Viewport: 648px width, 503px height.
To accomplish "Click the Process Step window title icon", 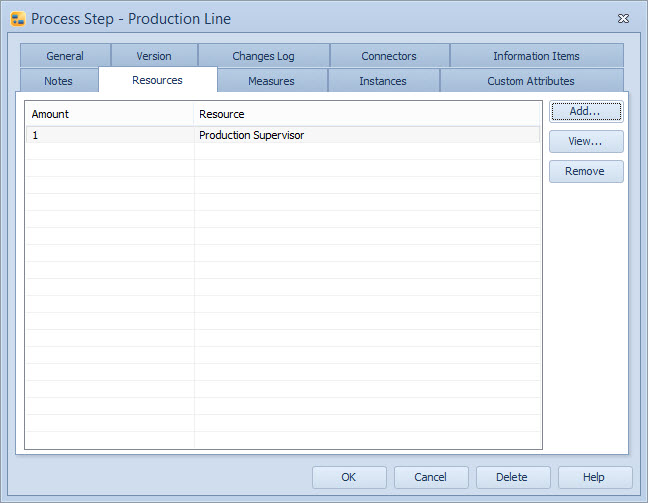I will pos(18,19).
